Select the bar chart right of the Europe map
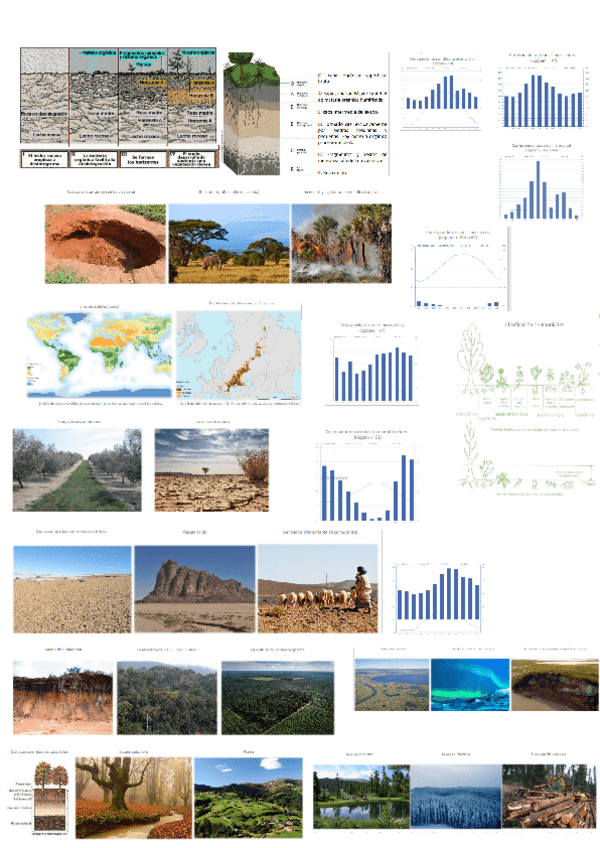Screen dimensions: 600x848 pyautogui.click(x=372, y=364)
